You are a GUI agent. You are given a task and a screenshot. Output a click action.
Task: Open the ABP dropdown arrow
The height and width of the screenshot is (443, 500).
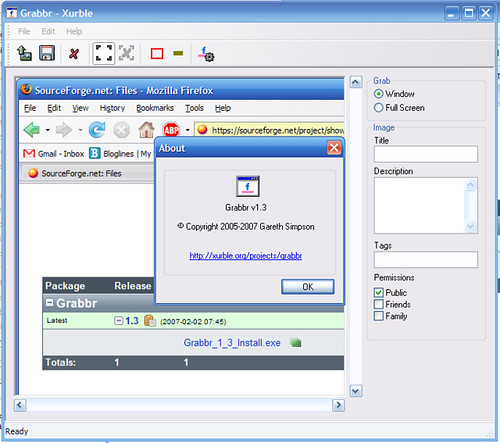click(x=188, y=130)
